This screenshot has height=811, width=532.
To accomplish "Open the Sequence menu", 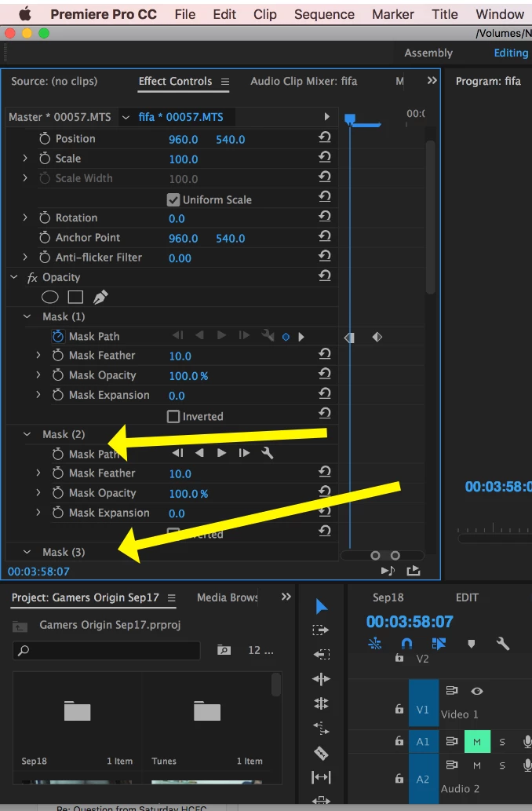I will tap(324, 14).
